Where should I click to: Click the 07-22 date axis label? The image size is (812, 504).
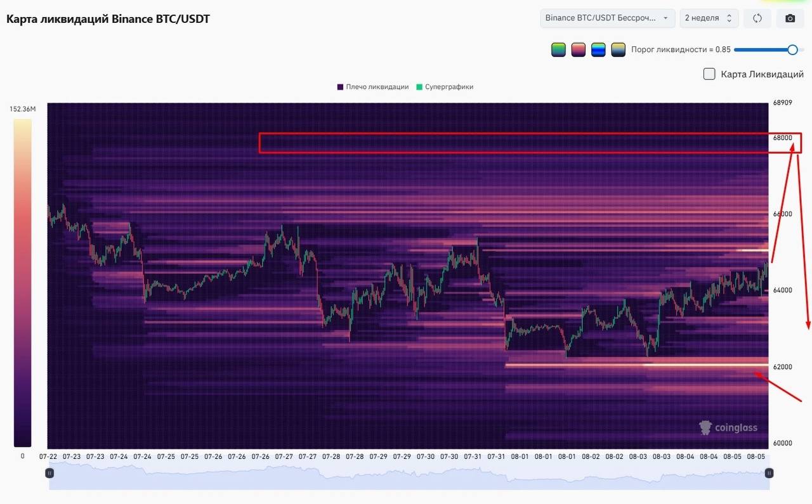(x=48, y=456)
